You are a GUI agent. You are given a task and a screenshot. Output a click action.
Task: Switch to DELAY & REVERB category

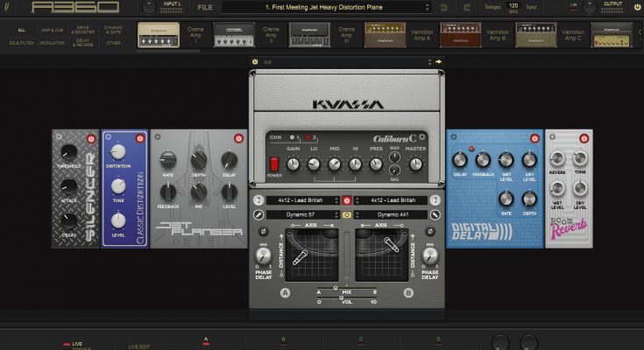(x=83, y=41)
